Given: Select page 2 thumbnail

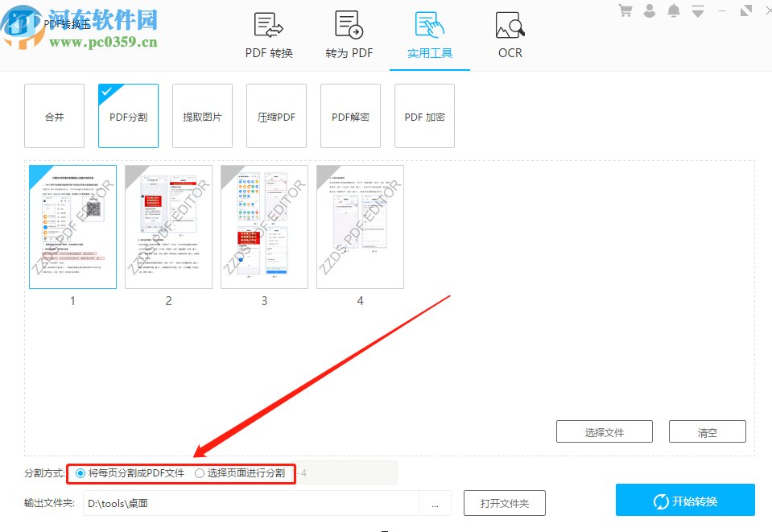Looking at the screenshot, I should pyautogui.click(x=168, y=227).
